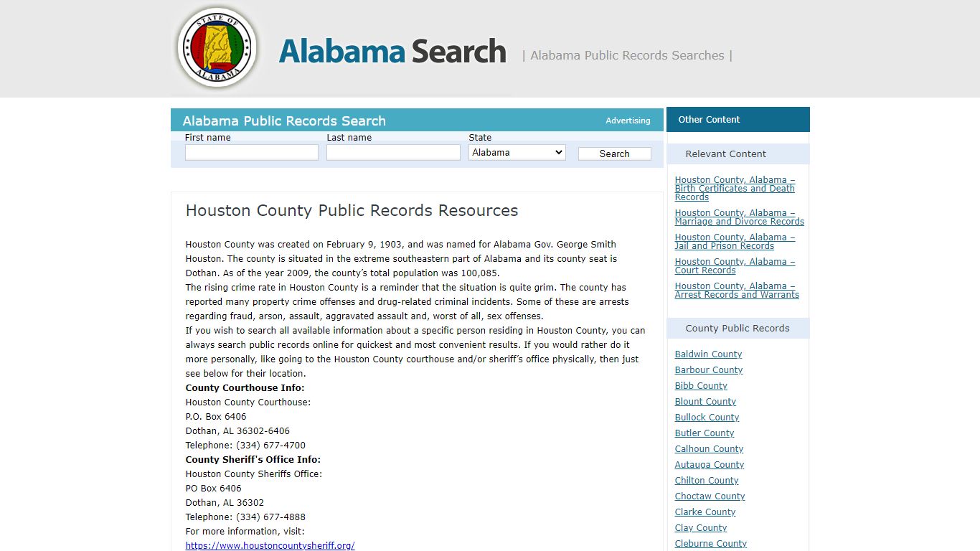Click the P.O. Box 6406 courthouse line
The image size is (980, 551).
coord(216,417)
